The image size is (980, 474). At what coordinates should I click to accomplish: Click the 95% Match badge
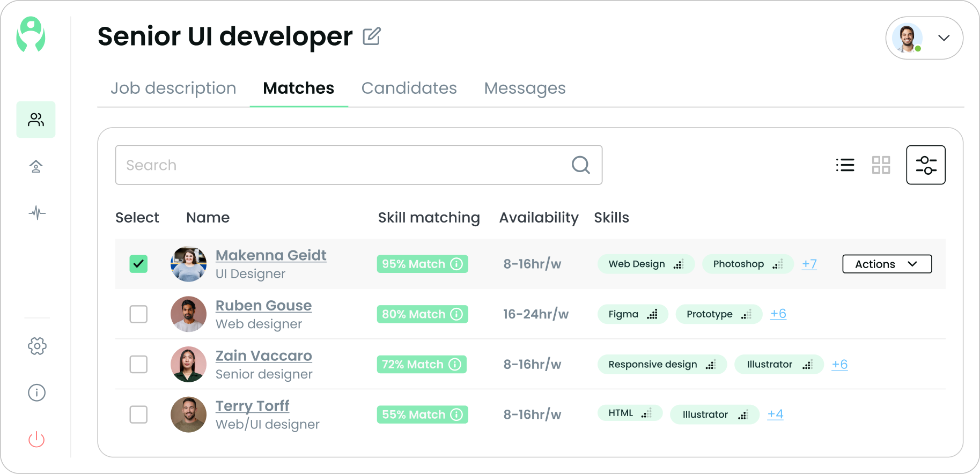coord(423,264)
